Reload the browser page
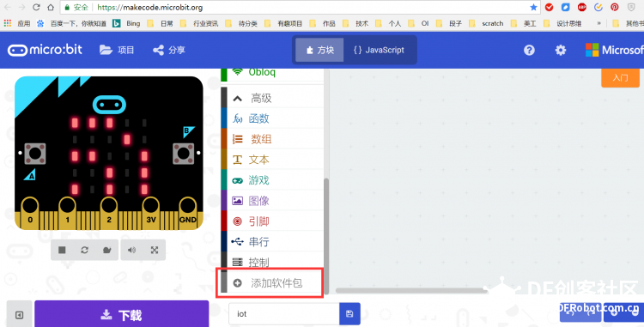This screenshot has width=644, height=327. tap(36, 8)
